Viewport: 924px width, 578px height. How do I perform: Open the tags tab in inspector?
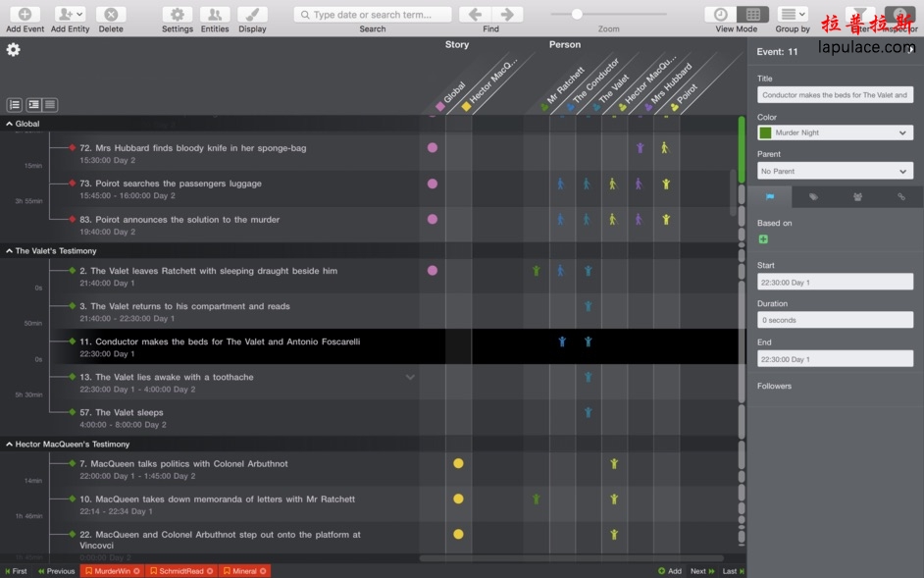click(813, 197)
